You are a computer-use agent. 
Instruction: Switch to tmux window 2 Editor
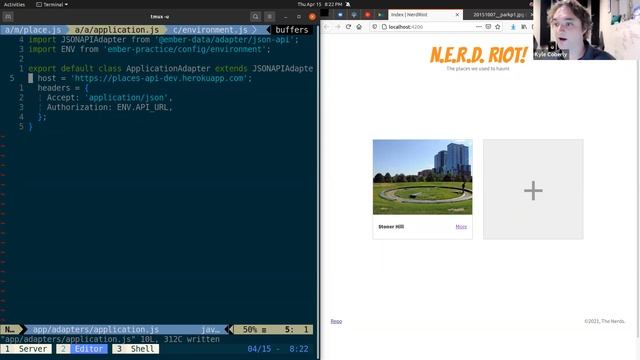pos(82,349)
